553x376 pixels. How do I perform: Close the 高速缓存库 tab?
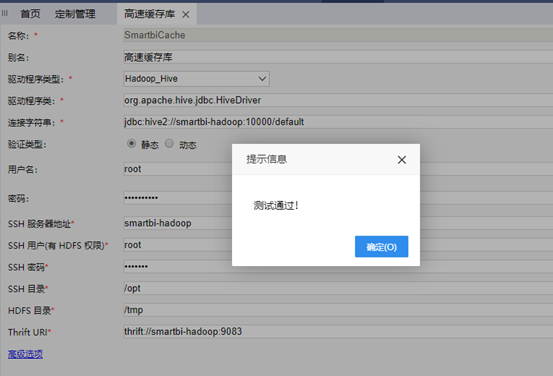coord(186,14)
